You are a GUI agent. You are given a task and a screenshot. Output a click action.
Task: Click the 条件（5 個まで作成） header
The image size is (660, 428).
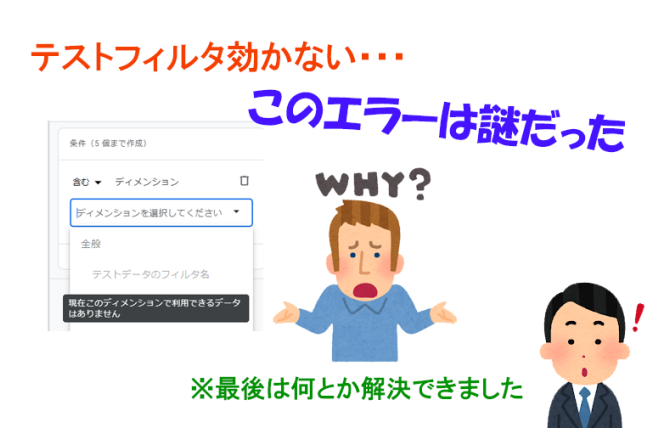[105, 141]
